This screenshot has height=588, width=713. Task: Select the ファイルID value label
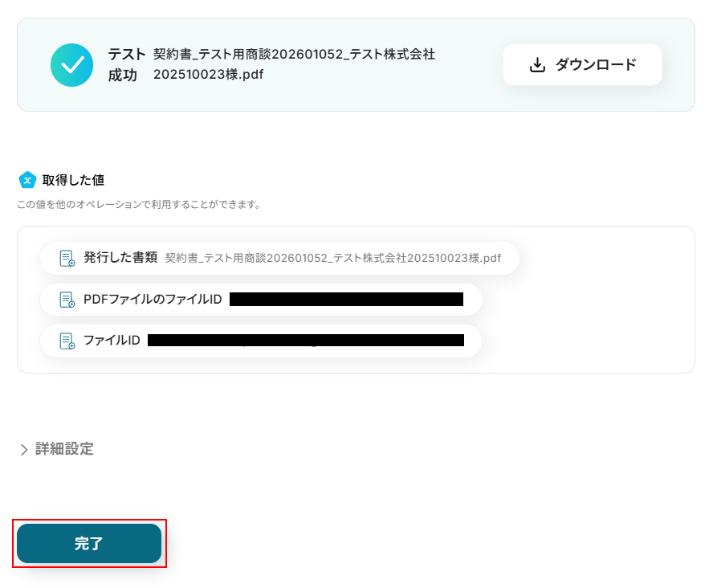pyautogui.click(x=112, y=341)
